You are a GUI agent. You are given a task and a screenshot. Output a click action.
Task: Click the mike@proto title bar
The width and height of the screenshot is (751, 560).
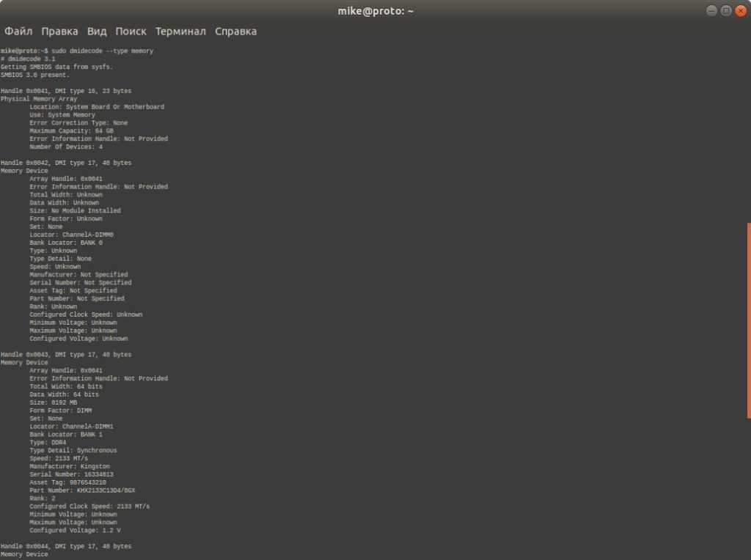click(375, 10)
